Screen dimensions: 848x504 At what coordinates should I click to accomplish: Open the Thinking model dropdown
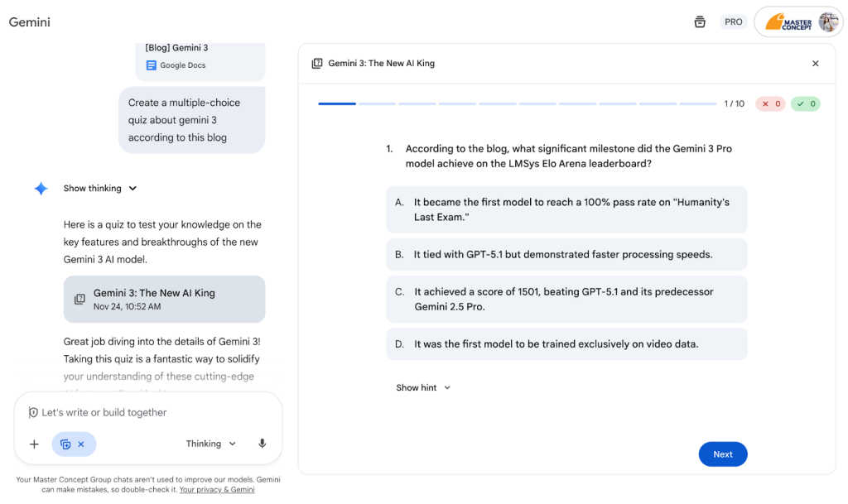click(x=211, y=444)
